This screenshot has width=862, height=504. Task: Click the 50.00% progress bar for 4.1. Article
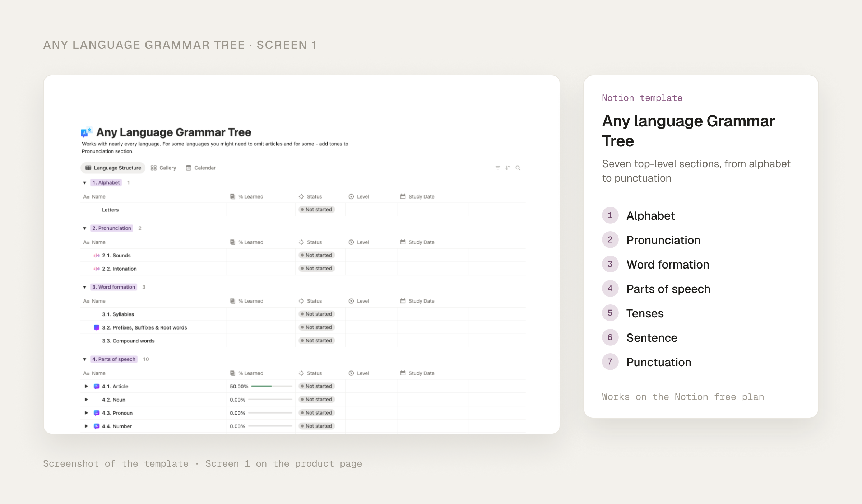[272, 386]
